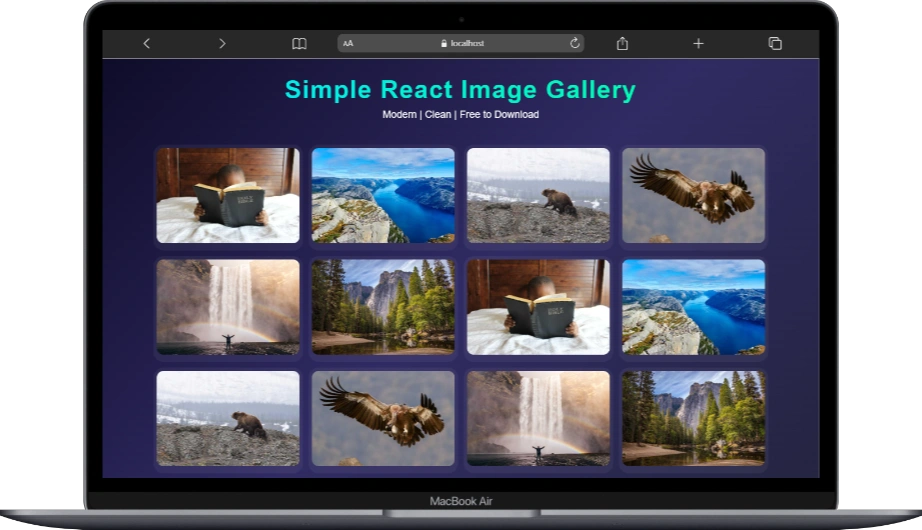
Task: Open the first-row child reading Bible image
Action: [x=228, y=195]
